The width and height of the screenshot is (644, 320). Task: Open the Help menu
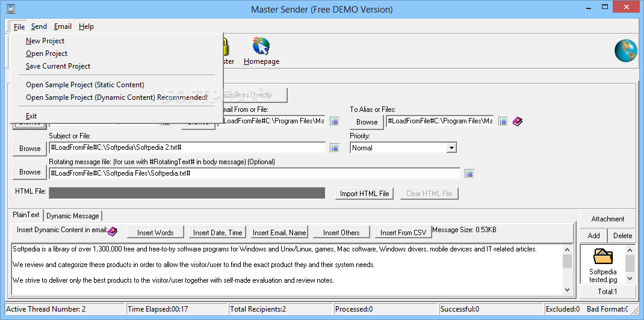[86, 26]
